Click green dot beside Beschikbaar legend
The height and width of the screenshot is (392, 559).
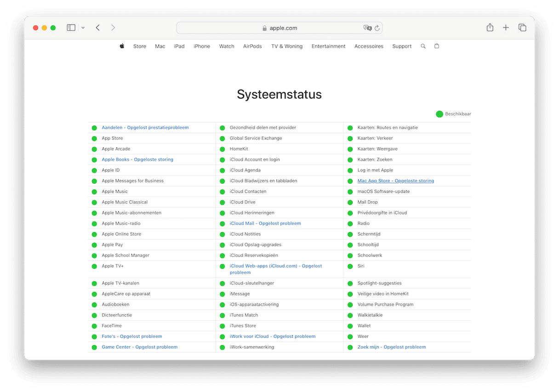pyautogui.click(x=439, y=114)
